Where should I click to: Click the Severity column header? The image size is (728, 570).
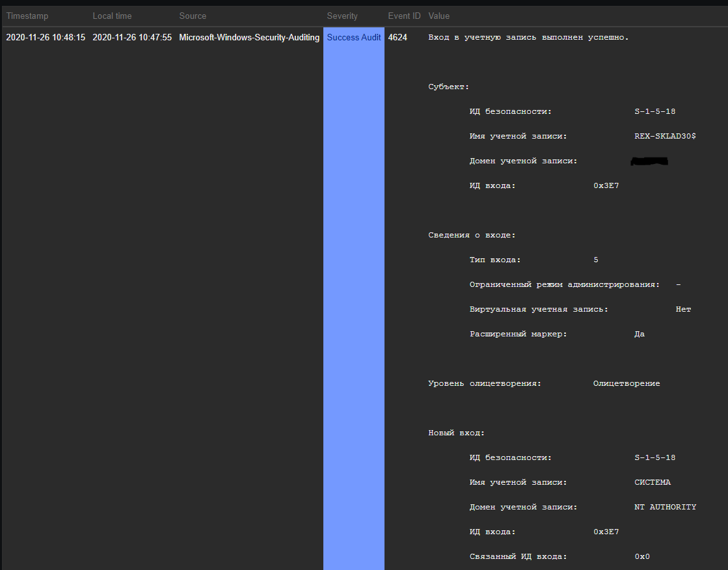point(342,16)
